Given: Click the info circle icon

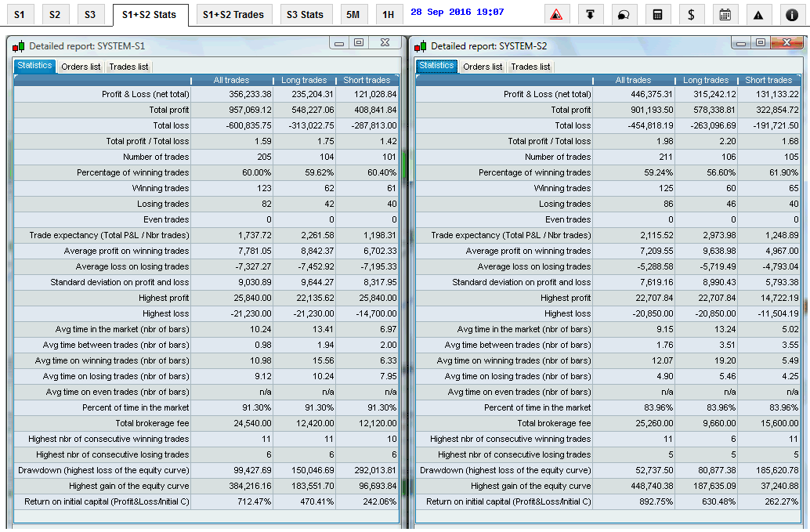Looking at the screenshot, I should click(x=792, y=14).
